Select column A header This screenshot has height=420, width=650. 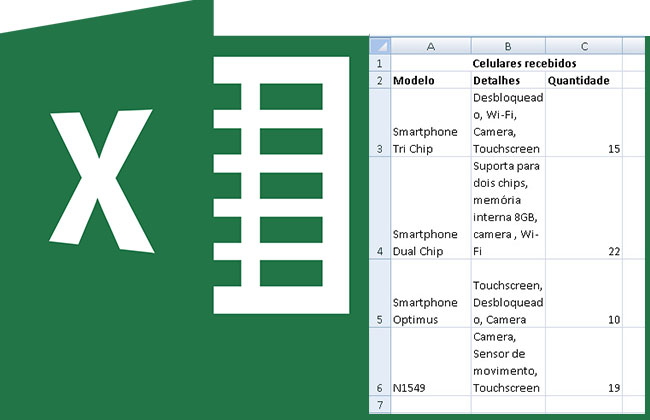tap(431, 46)
